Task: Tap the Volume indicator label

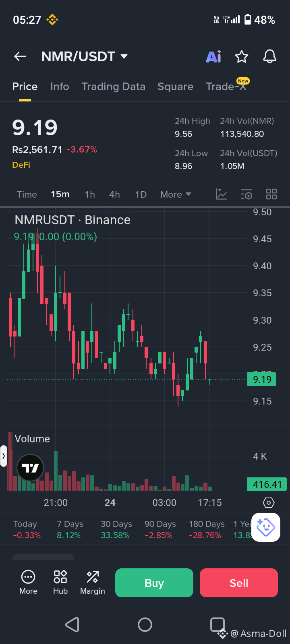Action: click(x=32, y=439)
